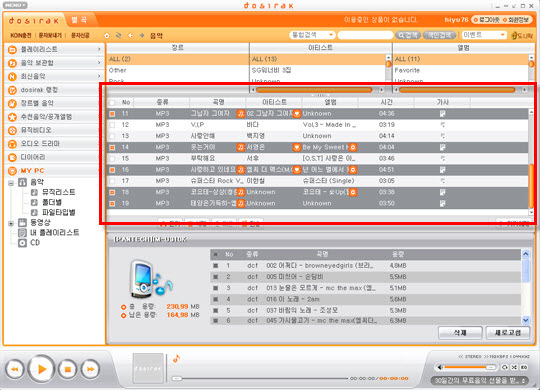Click the 뮤직비디오 film reel icon

[x=12, y=130]
